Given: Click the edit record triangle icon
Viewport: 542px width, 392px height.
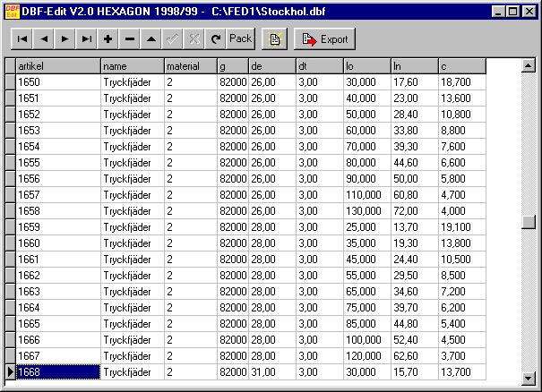Looking at the screenshot, I should coord(151,39).
